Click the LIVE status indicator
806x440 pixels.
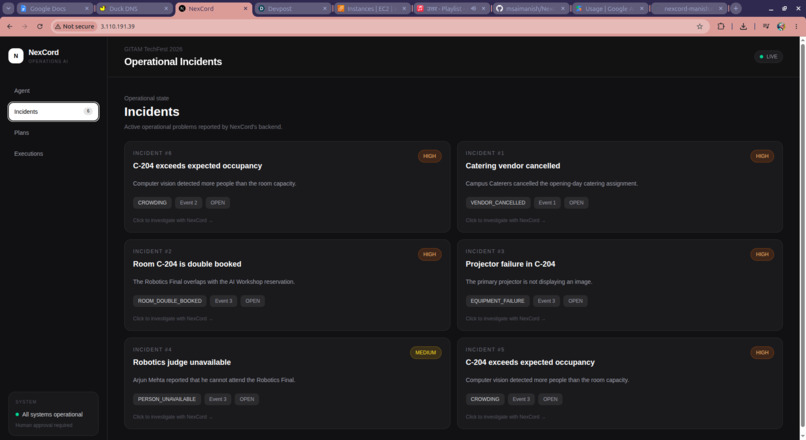pos(768,57)
